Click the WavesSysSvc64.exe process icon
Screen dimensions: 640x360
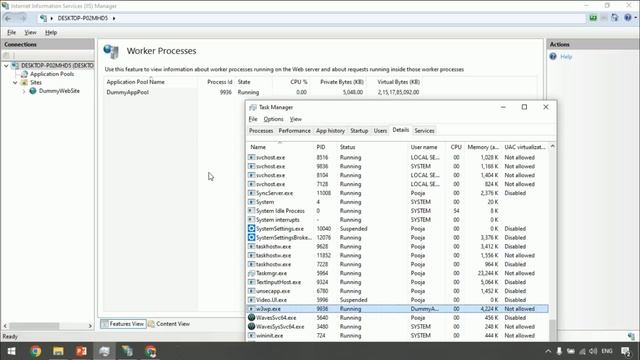(x=251, y=327)
